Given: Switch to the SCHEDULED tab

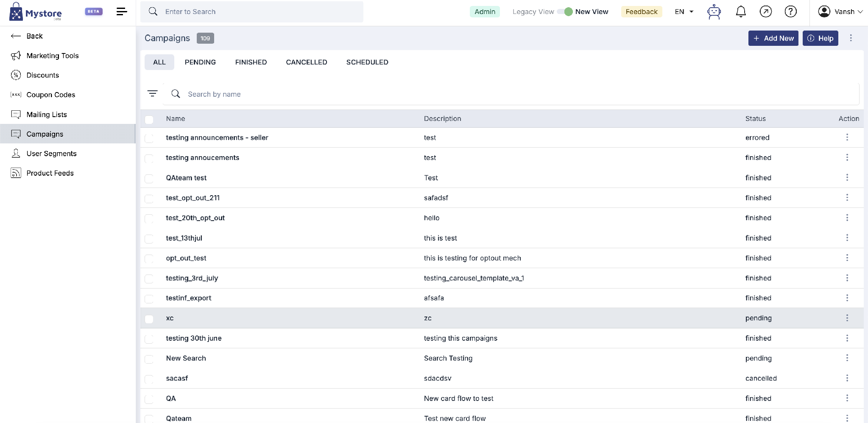Looking at the screenshot, I should [x=367, y=62].
